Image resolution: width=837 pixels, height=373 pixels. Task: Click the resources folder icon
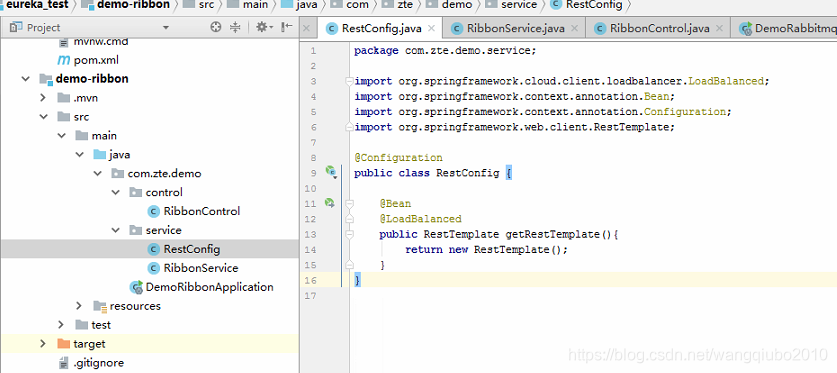100,306
